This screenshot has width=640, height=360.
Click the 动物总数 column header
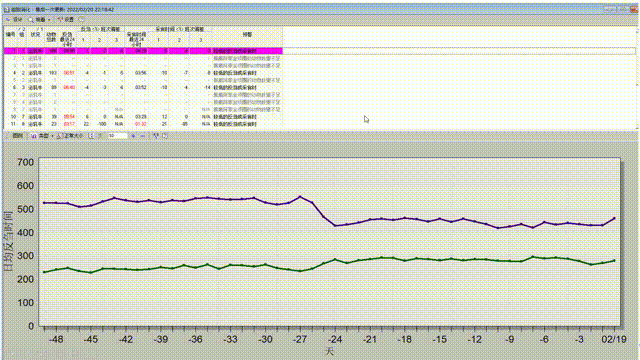[x=51, y=37]
